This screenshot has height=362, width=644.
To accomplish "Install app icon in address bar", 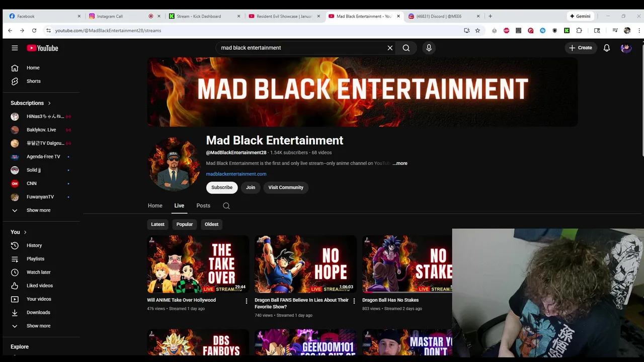I will (x=466, y=31).
